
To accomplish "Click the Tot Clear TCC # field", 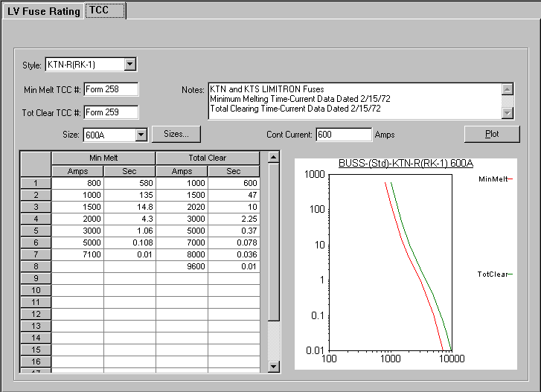I will [111, 112].
